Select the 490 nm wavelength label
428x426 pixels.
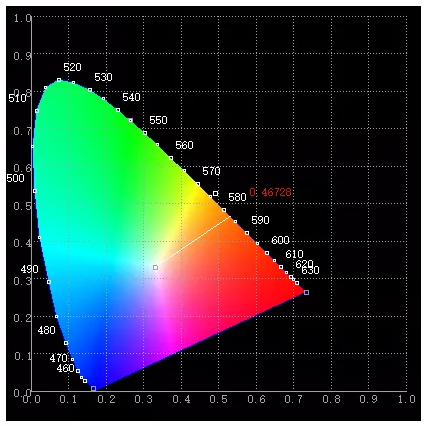pyautogui.click(x=29, y=269)
